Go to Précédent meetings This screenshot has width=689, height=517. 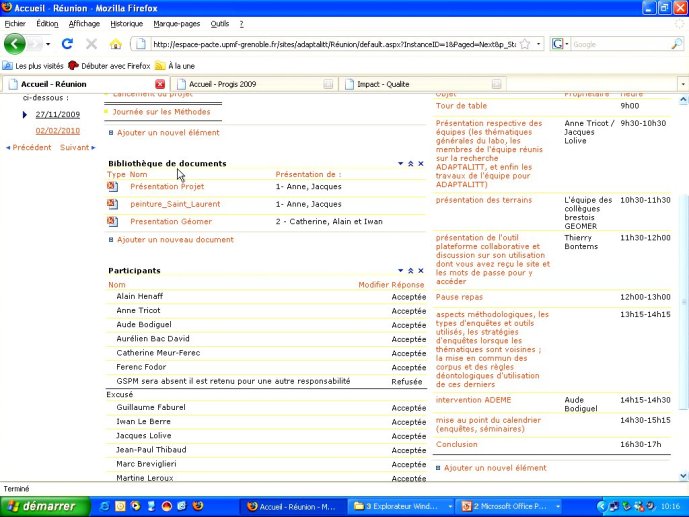click(x=29, y=148)
